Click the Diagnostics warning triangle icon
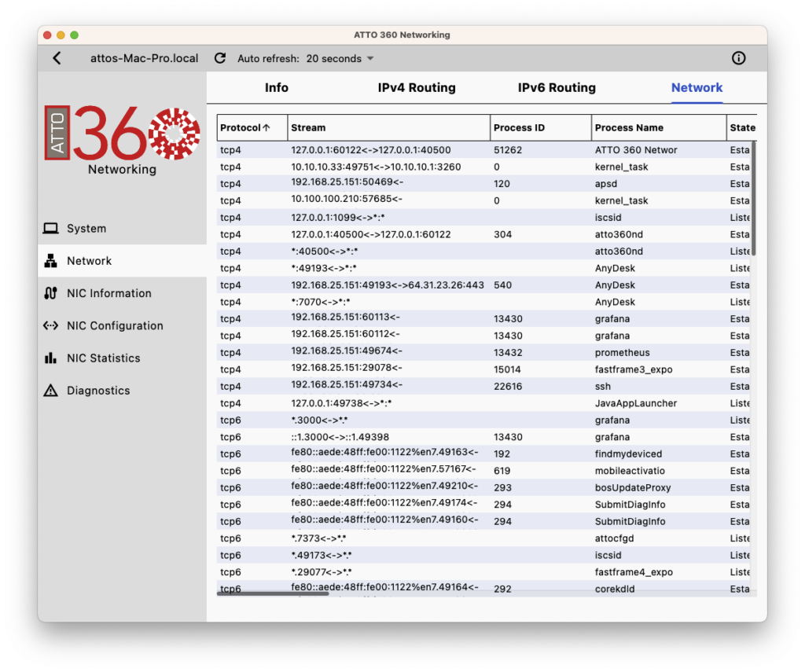The height and width of the screenshot is (672, 805). (x=51, y=391)
